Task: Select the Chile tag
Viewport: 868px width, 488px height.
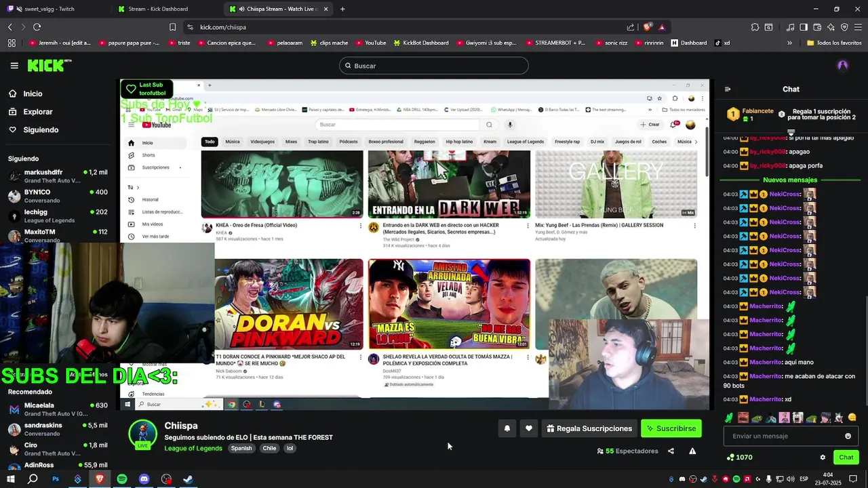Action: click(269, 449)
